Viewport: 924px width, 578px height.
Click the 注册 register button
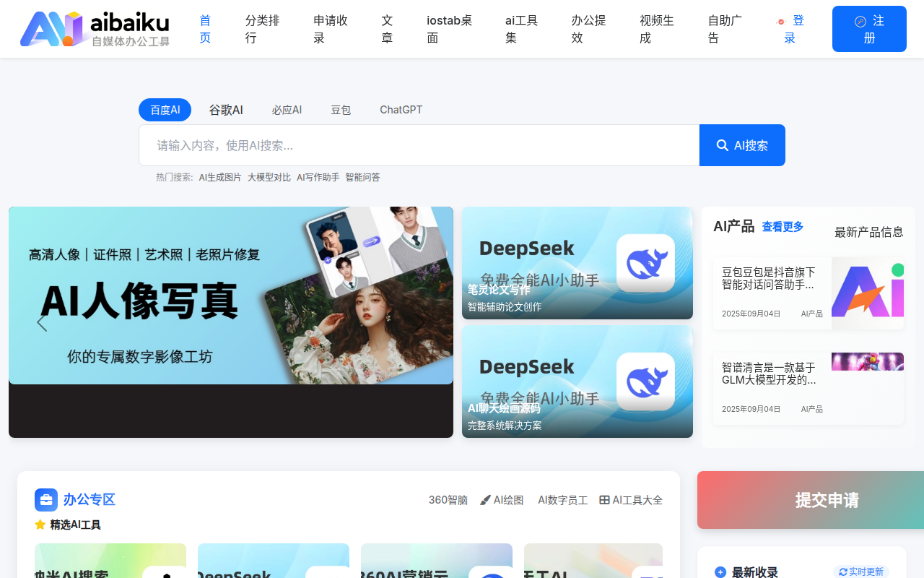(869, 29)
